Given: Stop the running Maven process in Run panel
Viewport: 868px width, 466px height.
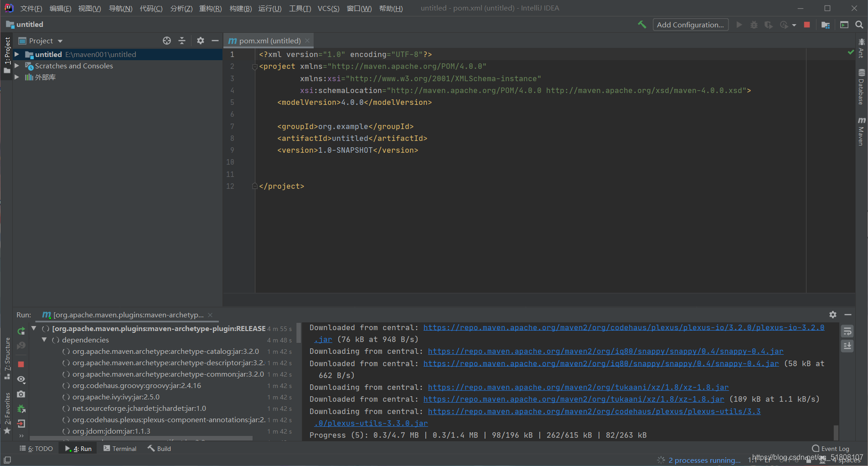Looking at the screenshot, I should pyautogui.click(x=21, y=364).
